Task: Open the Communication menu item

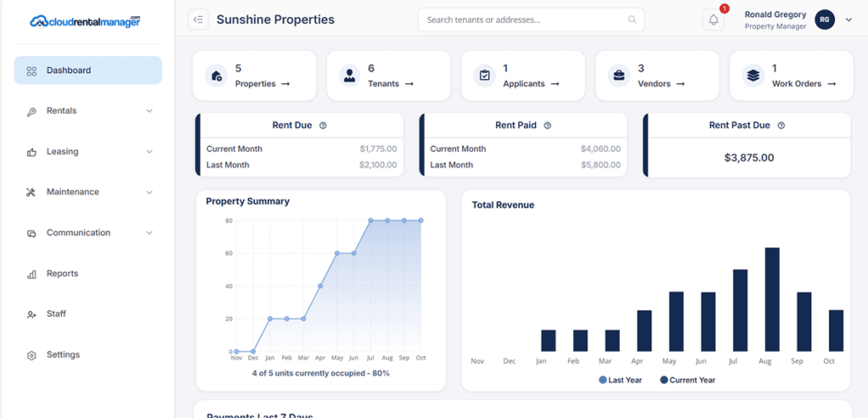Action: [88, 233]
